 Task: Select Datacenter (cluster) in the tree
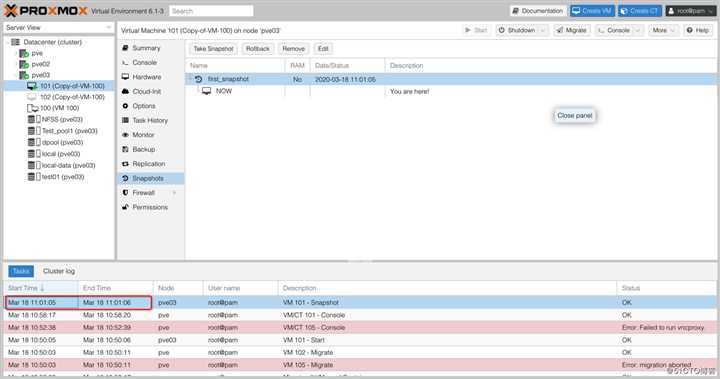click(52, 42)
